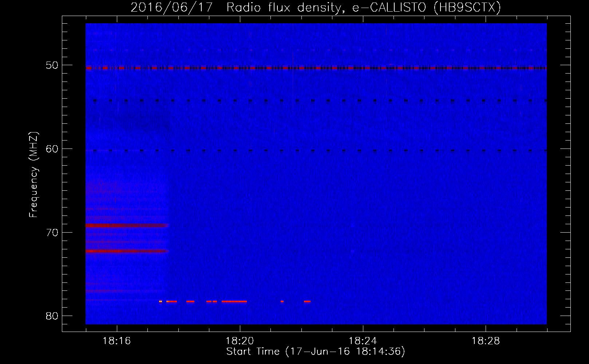Click the bright red emission band near 72 MHz
Image resolution: width=589 pixels, height=364 pixels.
(x=127, y=251)
